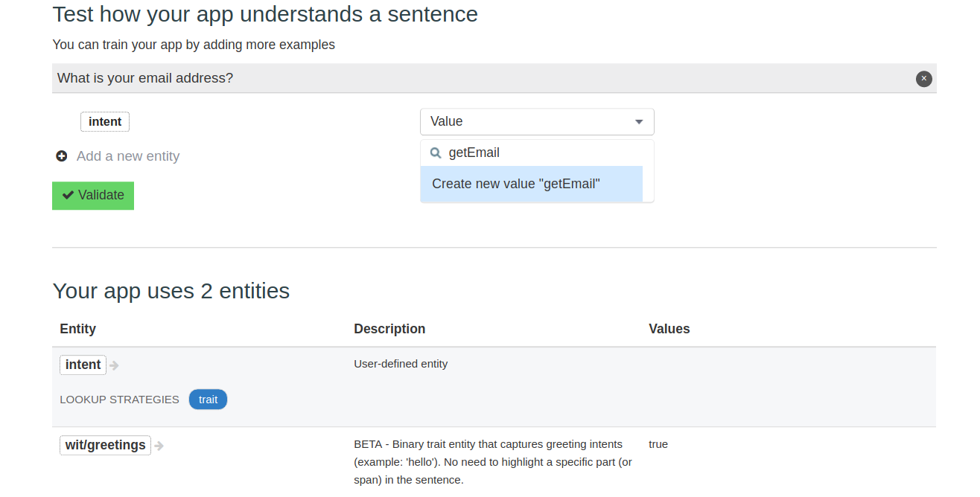Open intent entity details via its gray arrow

coord(113,365)
